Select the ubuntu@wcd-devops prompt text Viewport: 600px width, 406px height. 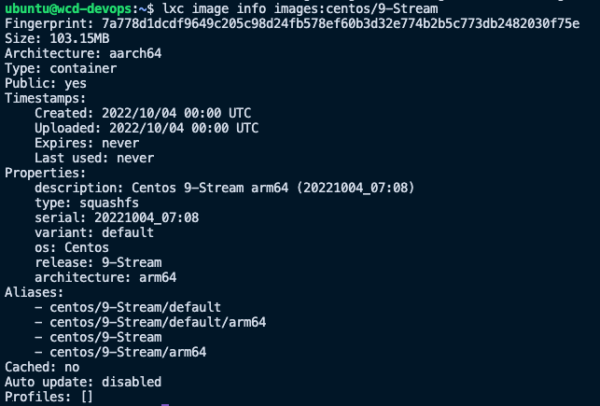point(68,8)
